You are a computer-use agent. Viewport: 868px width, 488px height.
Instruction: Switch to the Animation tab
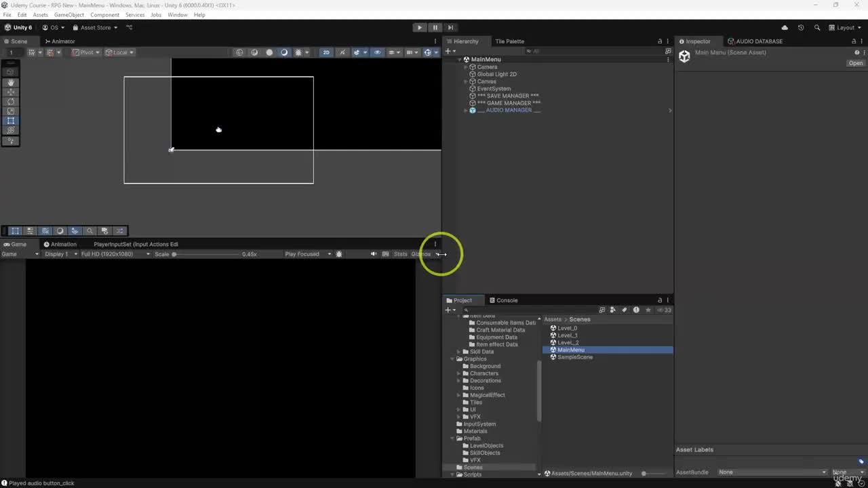(60, 244)
